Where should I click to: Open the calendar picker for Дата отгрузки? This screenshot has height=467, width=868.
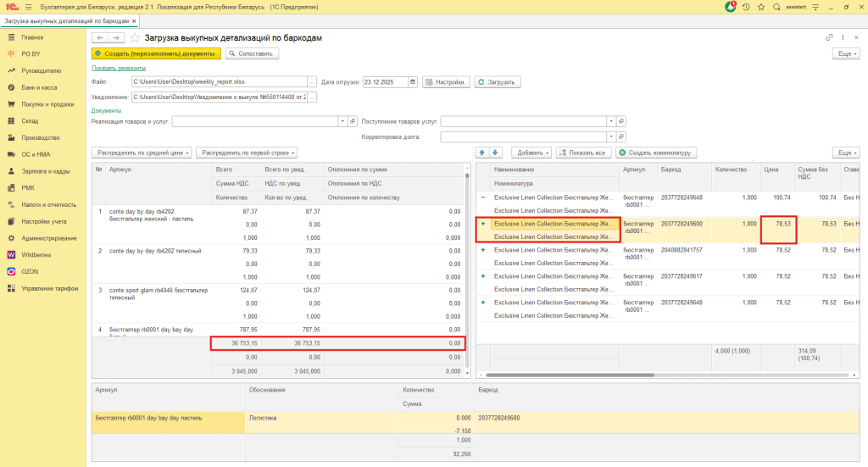413,82
